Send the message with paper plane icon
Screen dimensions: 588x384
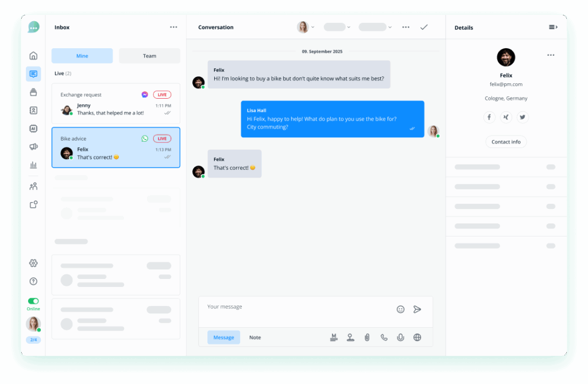click(417, 309)
